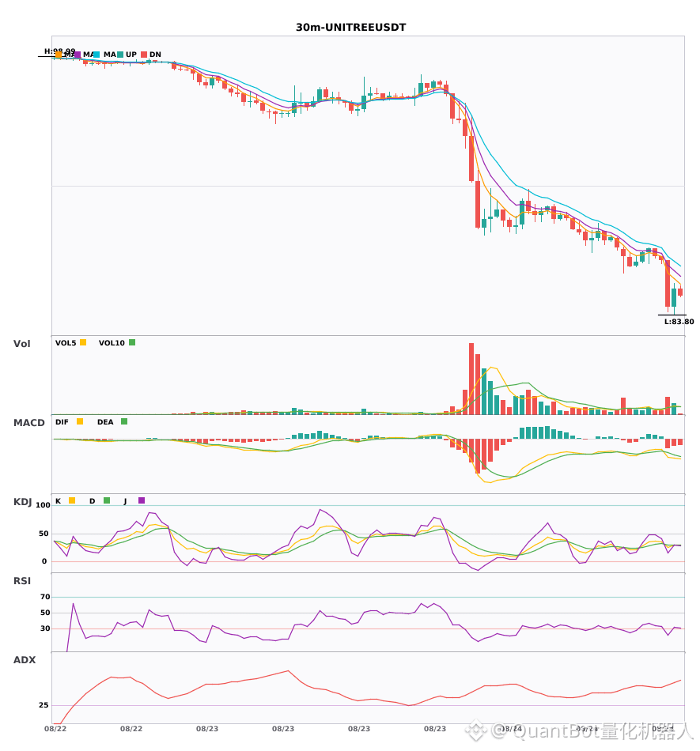Click the green VOL10 legend swatch
This screenshot has width=700, height=751.
(x=132, y=342)
